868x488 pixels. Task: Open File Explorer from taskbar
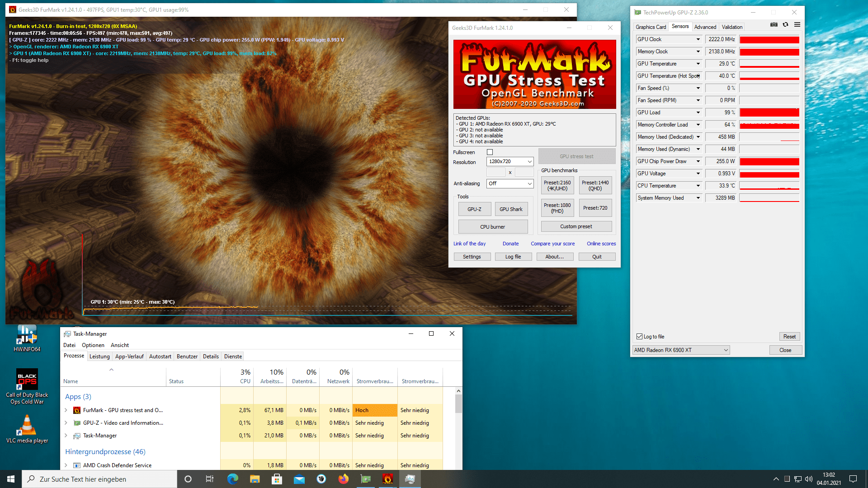[255, 479]
